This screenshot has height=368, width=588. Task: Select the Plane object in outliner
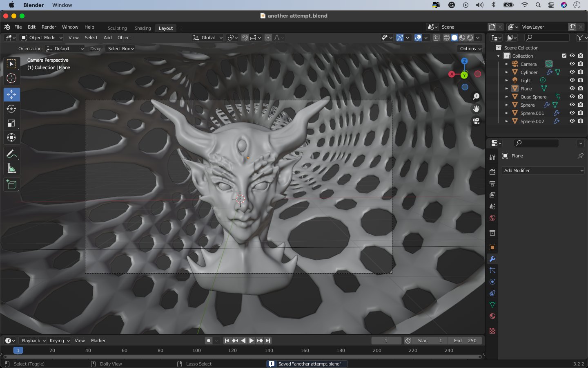coord(526,88)
